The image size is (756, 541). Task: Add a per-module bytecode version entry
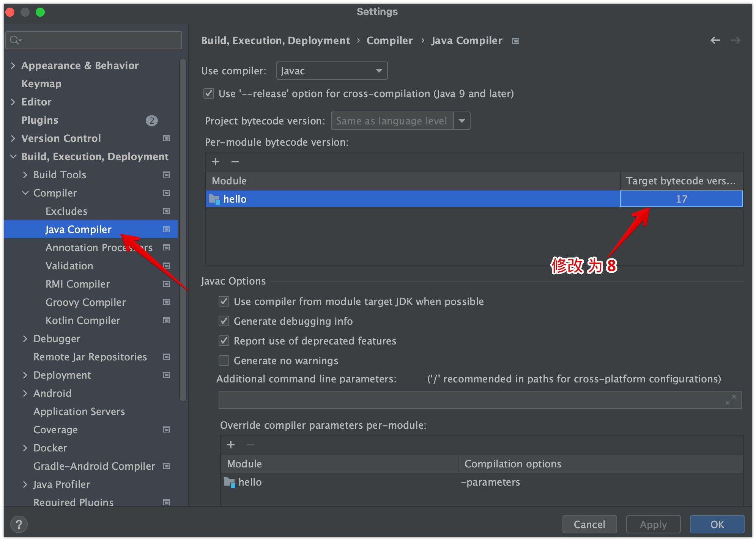click(216, 162)
